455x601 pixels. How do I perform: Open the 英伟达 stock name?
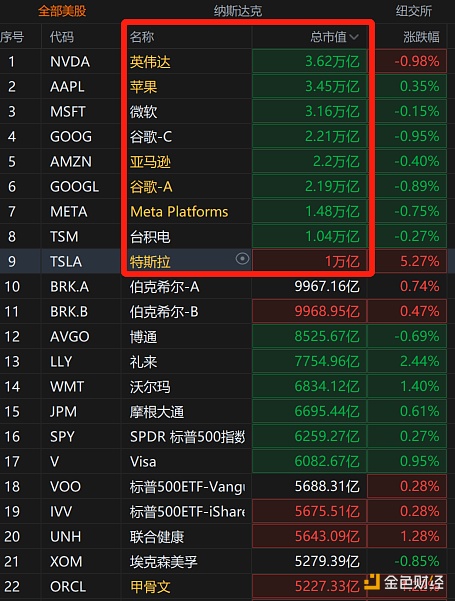[x=150, y=62]
